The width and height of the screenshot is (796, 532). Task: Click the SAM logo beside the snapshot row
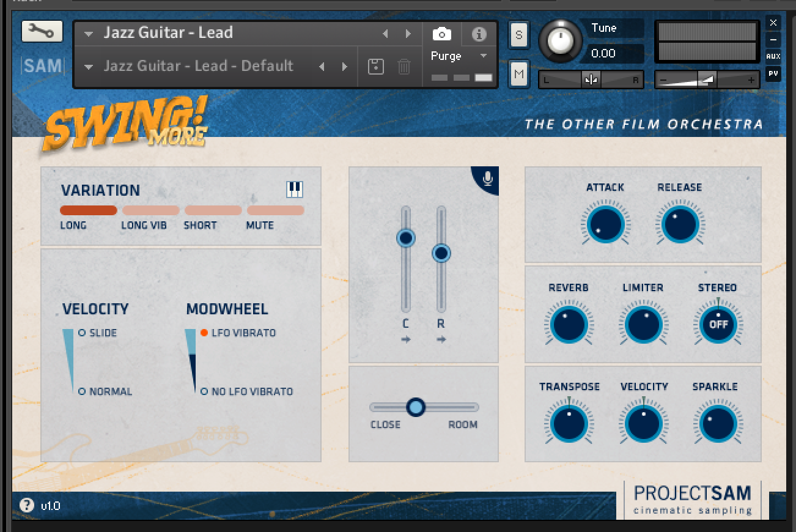42,65
